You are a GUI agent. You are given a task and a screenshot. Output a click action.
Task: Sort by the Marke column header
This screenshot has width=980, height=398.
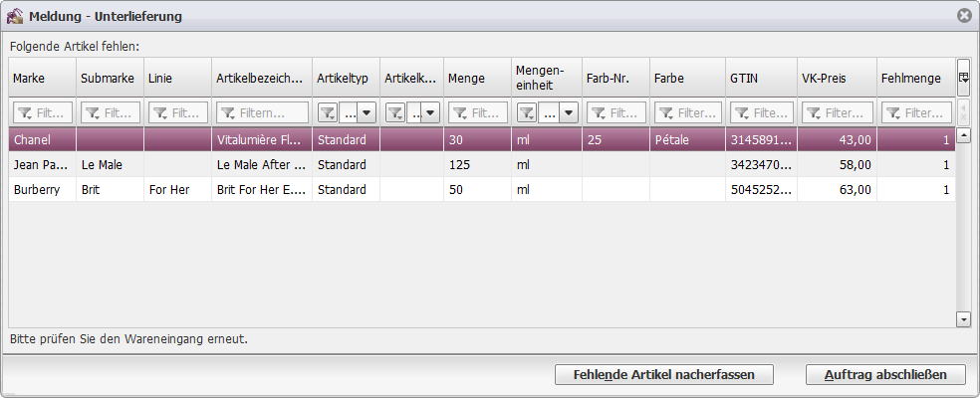[43, 78]
